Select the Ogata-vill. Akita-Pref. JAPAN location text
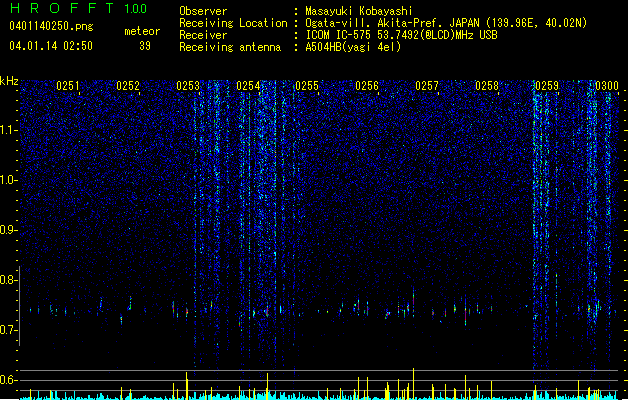629x400 pixels. tap(446, 23)
